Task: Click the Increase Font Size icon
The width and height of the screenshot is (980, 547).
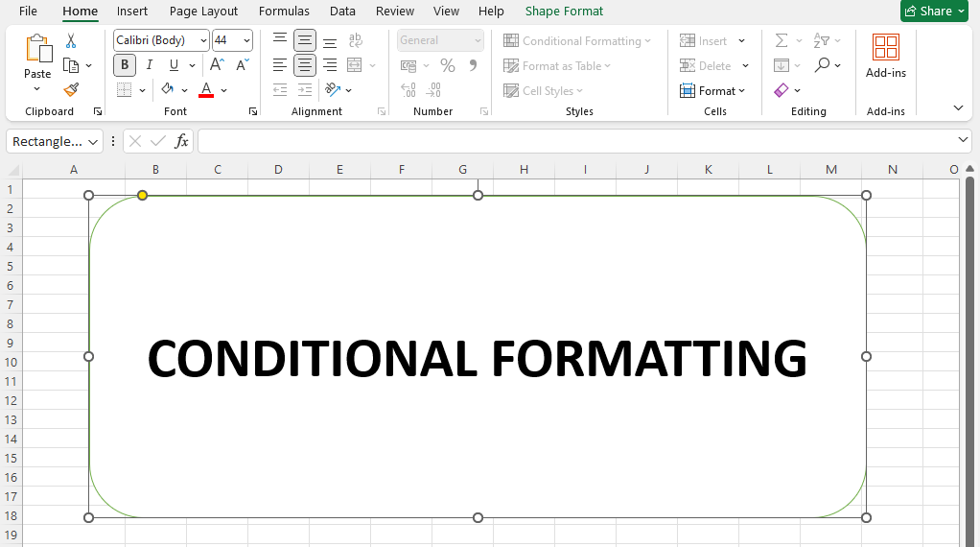Action: click(x=217, y=65)
